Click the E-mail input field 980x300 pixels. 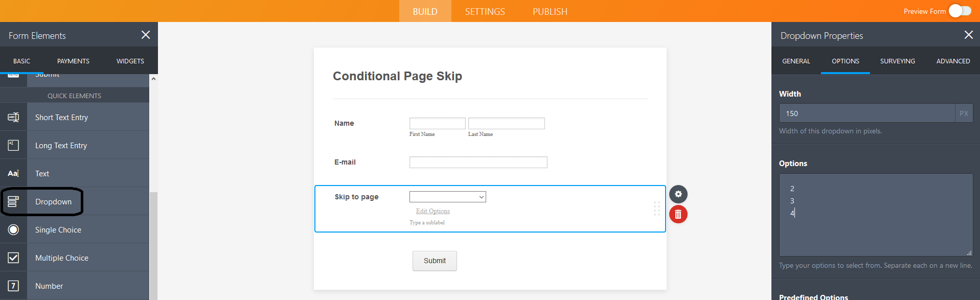tap(478, 163)
